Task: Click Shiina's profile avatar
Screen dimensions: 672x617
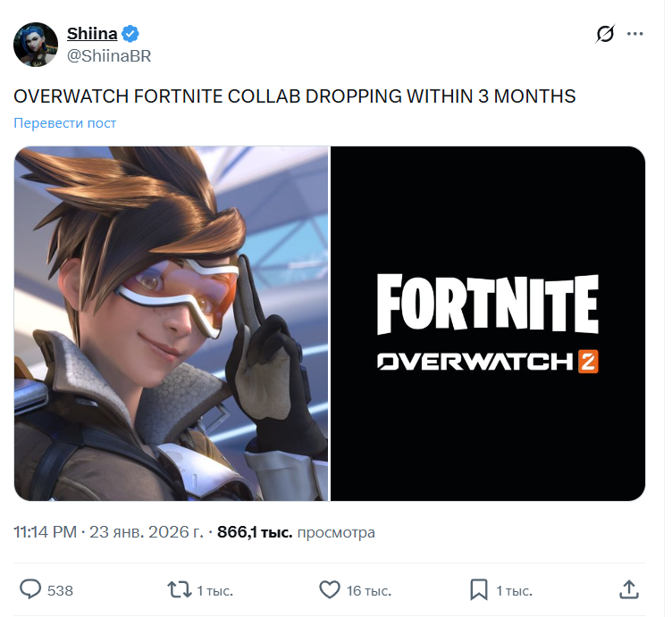Action: pyautogui.click(x=36, y=44)
